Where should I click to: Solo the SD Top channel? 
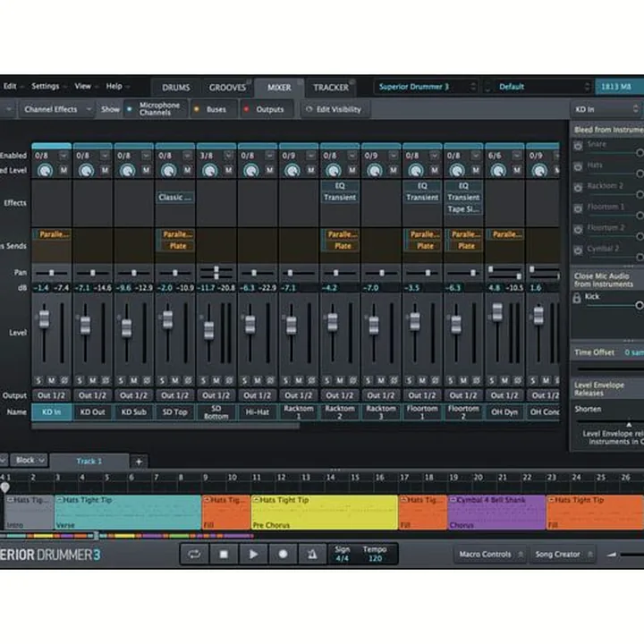coord(162,380)
